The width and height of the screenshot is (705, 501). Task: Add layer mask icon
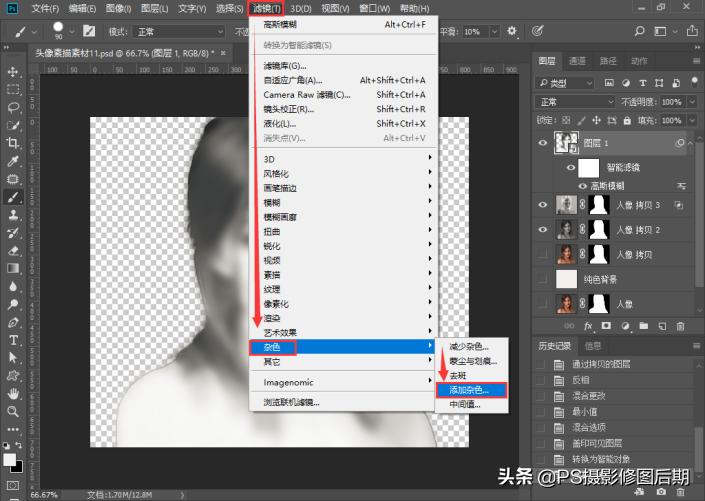(x=606, y=326)
